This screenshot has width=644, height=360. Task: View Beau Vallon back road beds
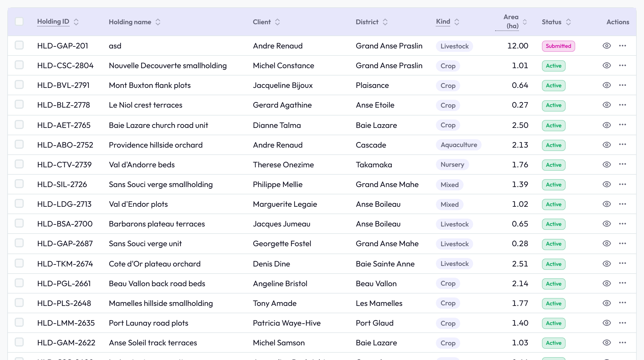(606, 283)
